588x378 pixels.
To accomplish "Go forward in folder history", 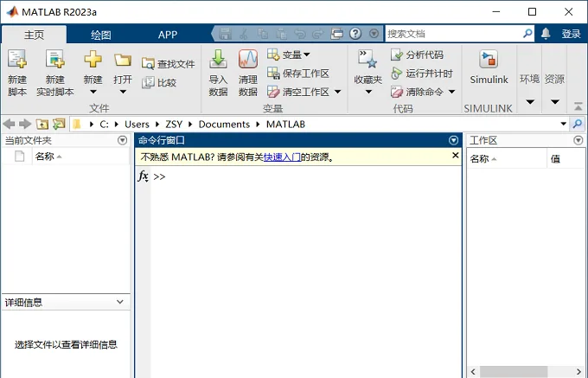I will pyautogui.click(x=25, y=124).
